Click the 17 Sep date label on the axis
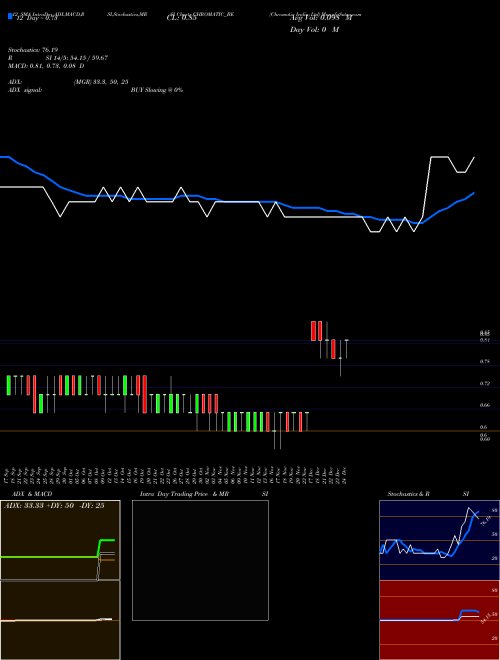Screen dimensions: 500x660 tap(6, 475)
